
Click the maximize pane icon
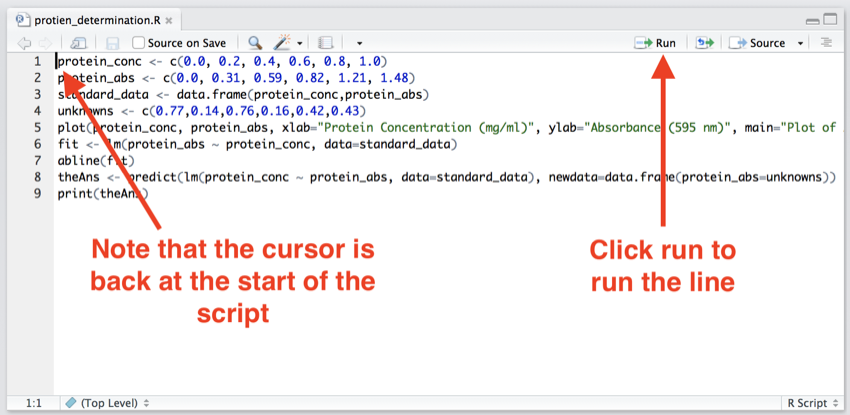click(x=832, y=19)
